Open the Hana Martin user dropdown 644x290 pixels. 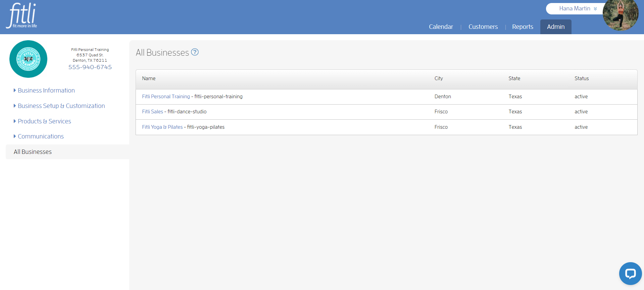578,9
